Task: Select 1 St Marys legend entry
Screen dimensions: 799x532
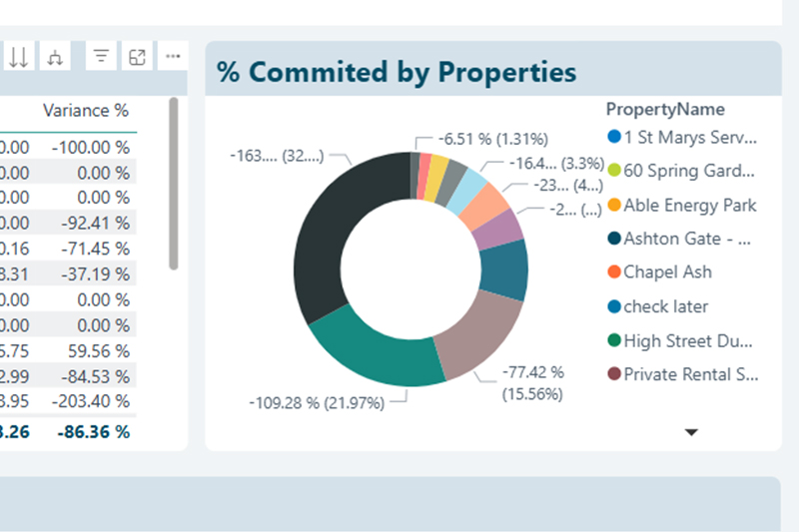Action: (x=689, y=137)
